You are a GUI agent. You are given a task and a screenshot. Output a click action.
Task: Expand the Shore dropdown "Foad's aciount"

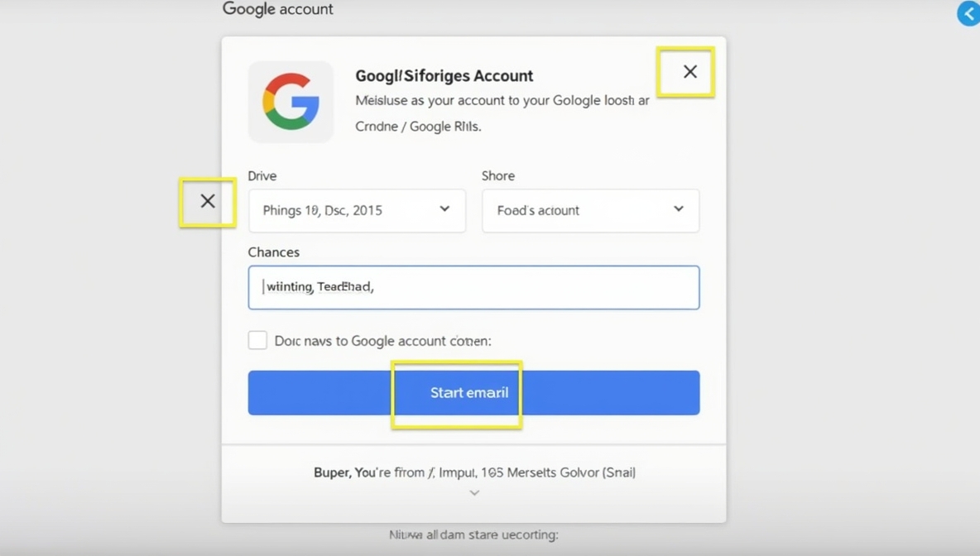pos(591,210)
